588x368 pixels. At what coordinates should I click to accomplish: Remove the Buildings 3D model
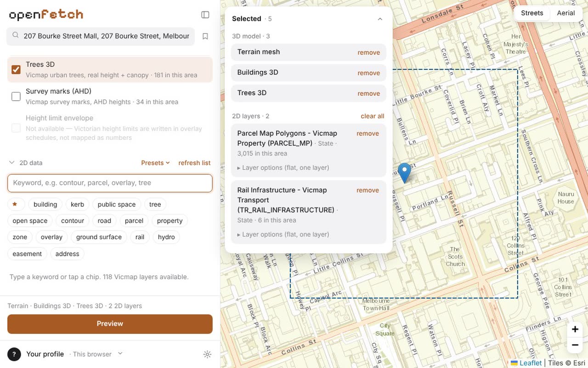(369, 73)
